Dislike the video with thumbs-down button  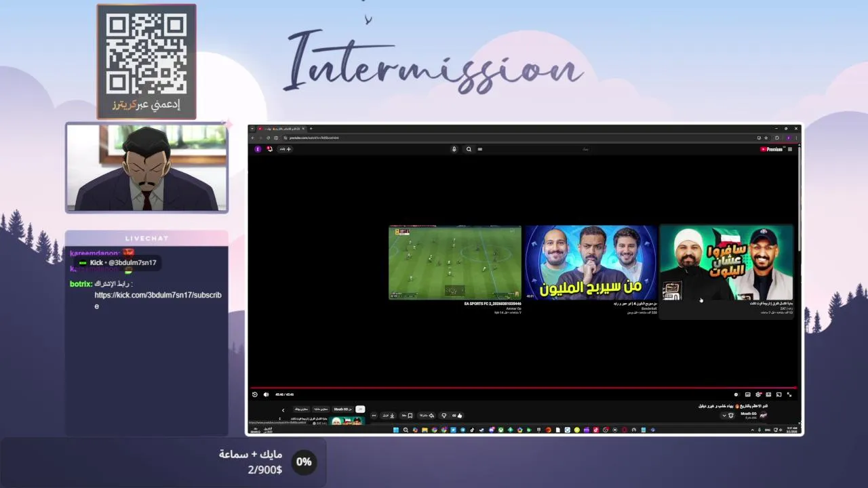click(x=444, y=415)
